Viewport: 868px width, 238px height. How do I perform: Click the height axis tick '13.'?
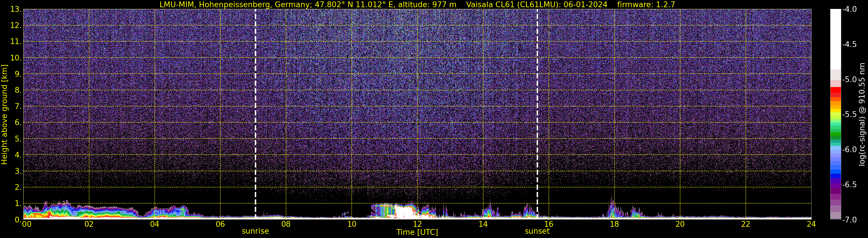(16, 10)
